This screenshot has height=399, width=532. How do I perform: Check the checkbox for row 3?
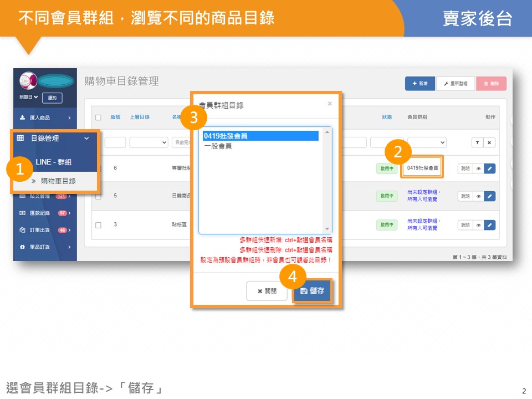(98, 225)
